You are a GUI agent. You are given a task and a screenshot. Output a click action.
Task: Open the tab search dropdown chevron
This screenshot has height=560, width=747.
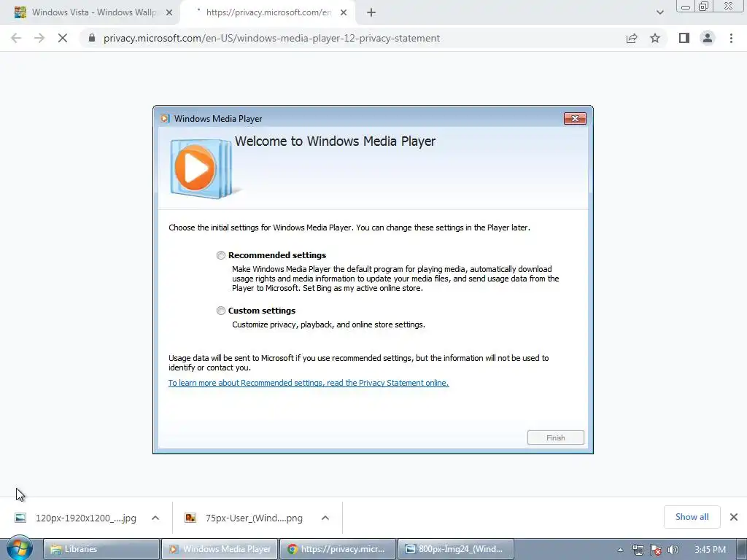point(659,13)
